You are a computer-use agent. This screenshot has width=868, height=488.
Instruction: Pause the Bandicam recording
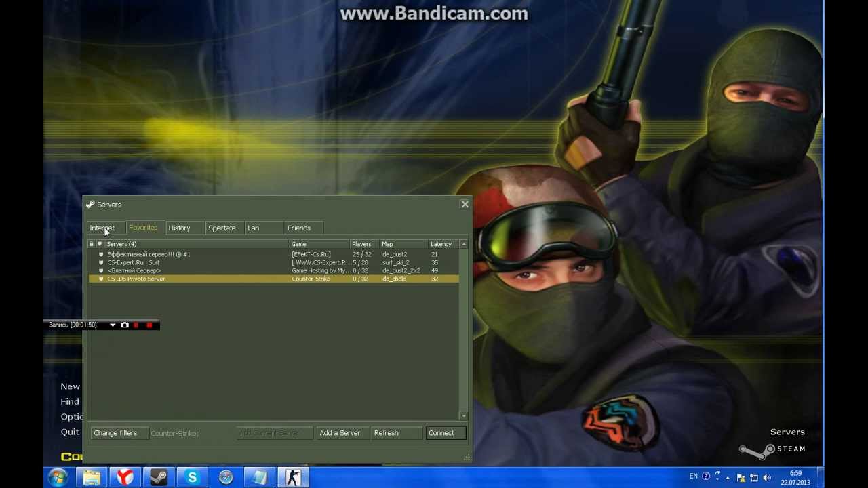tap(136, 325)
